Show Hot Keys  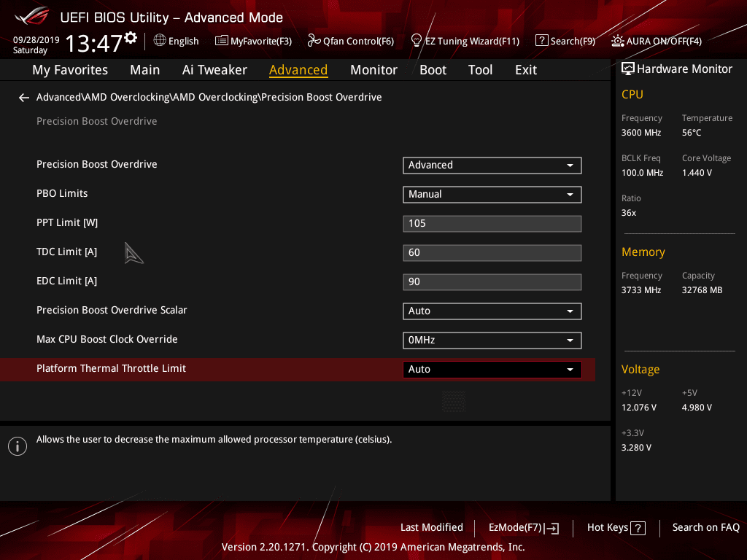click(x=608, y=528)
